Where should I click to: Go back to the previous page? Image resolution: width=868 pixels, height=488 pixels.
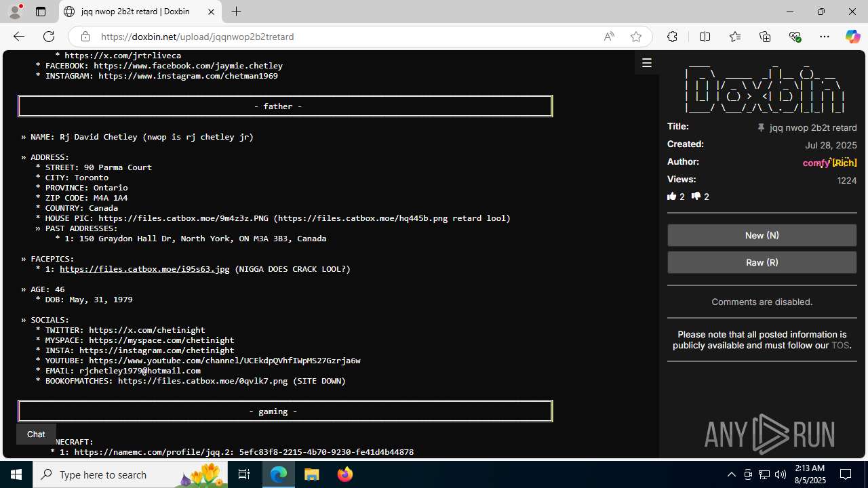(18, 37)
